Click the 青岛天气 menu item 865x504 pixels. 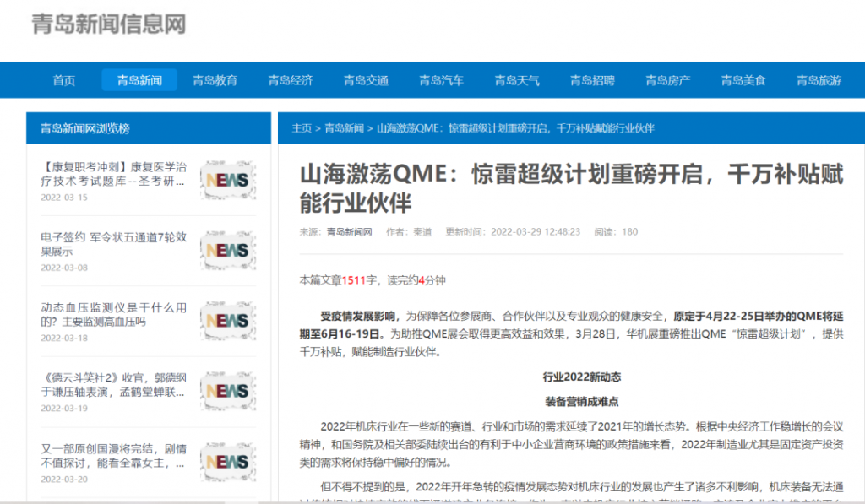pyautogui.click(x=517, y=80)
